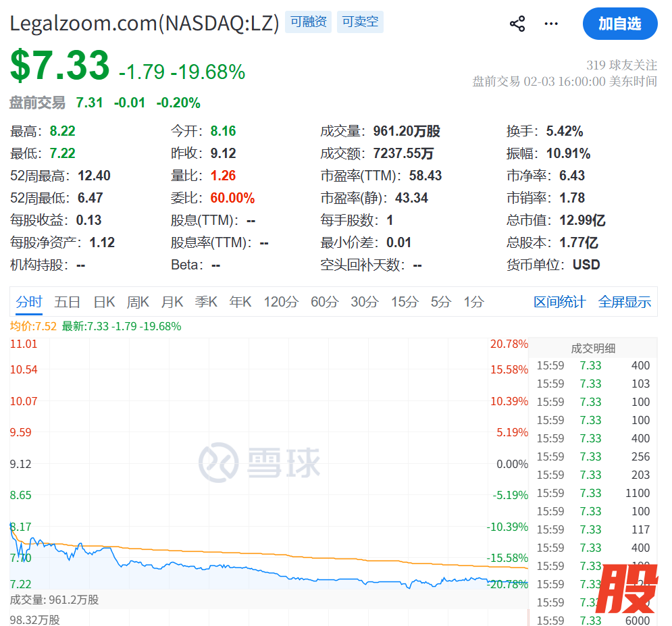This screenshot has width=672, height=626.
Task: Show the 年K chart tab
Action: point(240,302)
